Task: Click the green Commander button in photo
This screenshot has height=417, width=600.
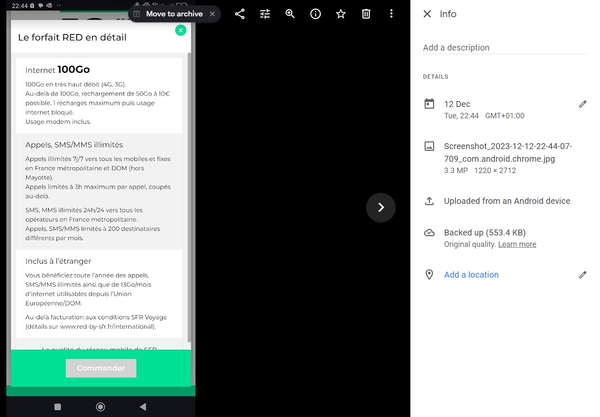Action: (100, 368)
